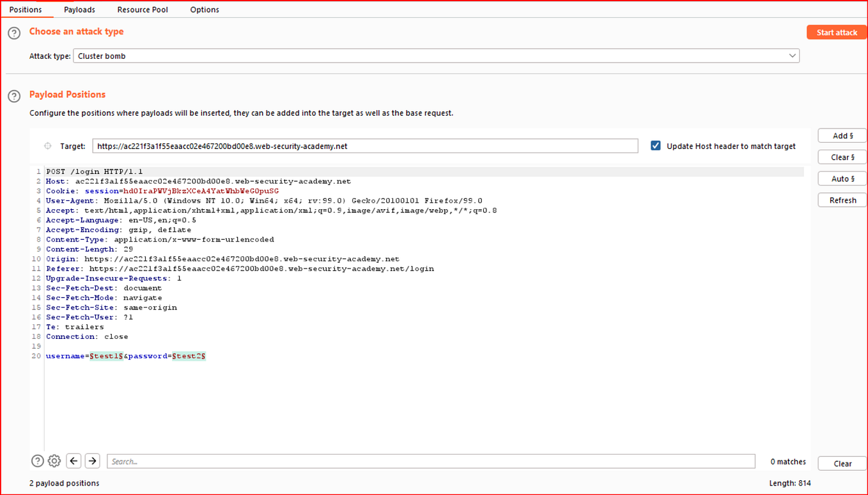Start the Intruder attack
The height and width of the screenshot is (495, 868).
(x=836, y=32)
